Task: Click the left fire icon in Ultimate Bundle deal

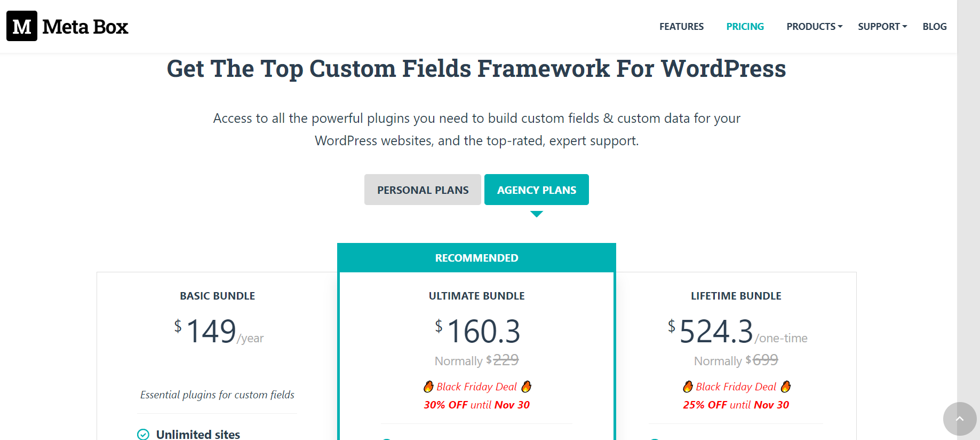Action: (428, 387)
